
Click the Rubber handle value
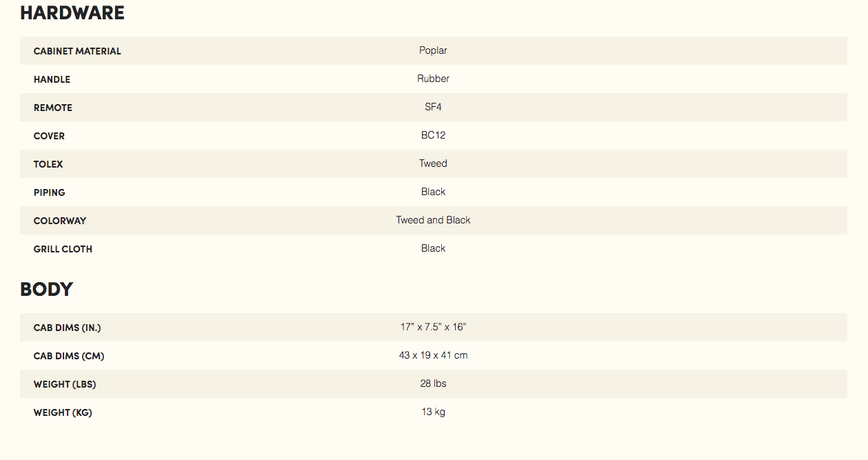[433, 79]
